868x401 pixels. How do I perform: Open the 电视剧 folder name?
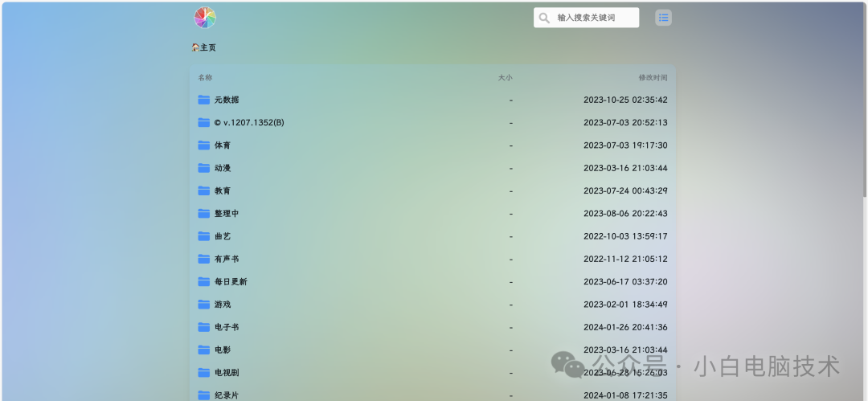click(227, 372)
